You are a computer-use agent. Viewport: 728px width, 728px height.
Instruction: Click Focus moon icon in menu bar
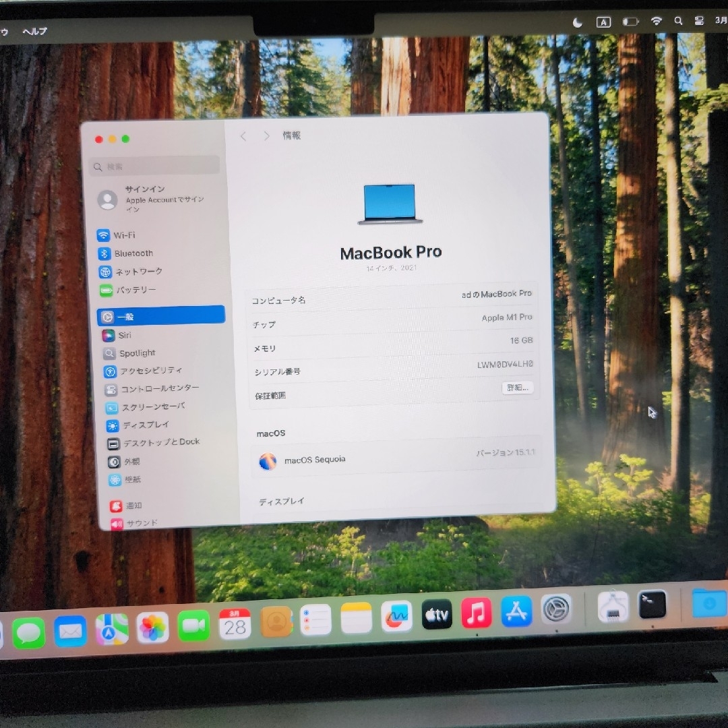[577, 23]
